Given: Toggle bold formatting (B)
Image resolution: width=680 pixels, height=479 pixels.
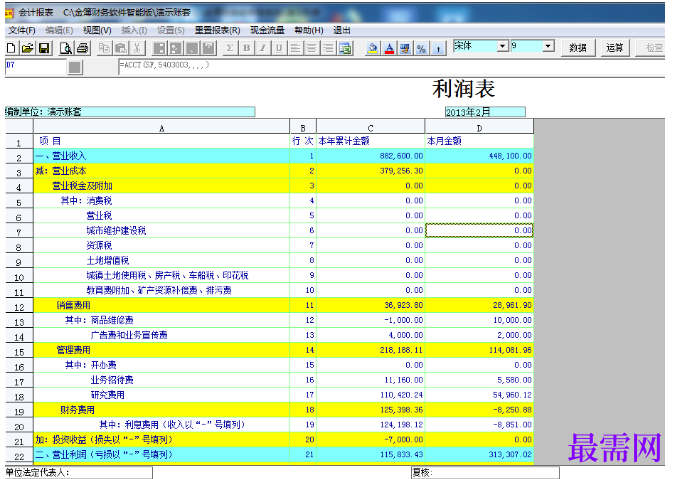Looking at the screenshot, I should pyautogui.click(x=246, y=48).
